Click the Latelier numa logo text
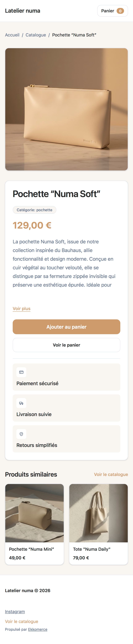 click(23, 11)
